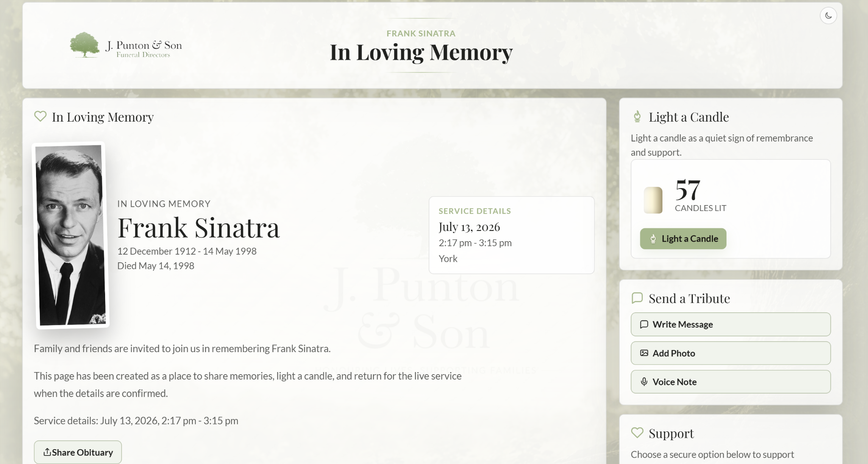Start a Voice Note tribute
This screenshot has height=464, width=868.
tap(730, 382)
